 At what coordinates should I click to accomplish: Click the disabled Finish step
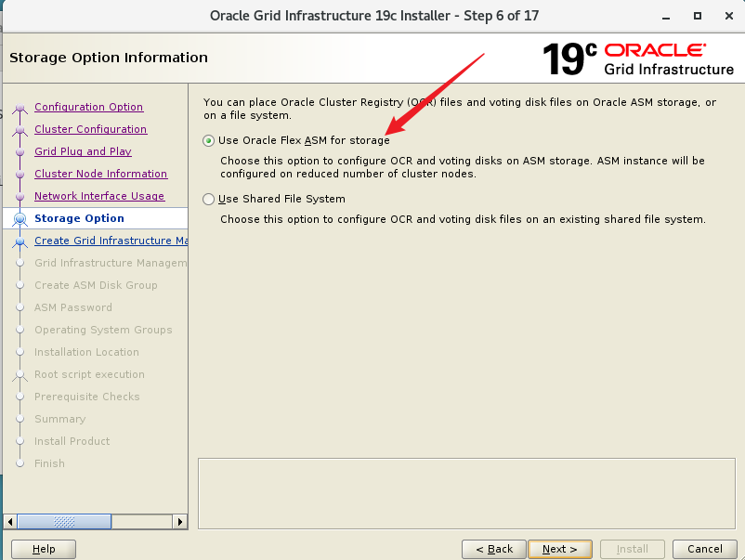[49, 464]
